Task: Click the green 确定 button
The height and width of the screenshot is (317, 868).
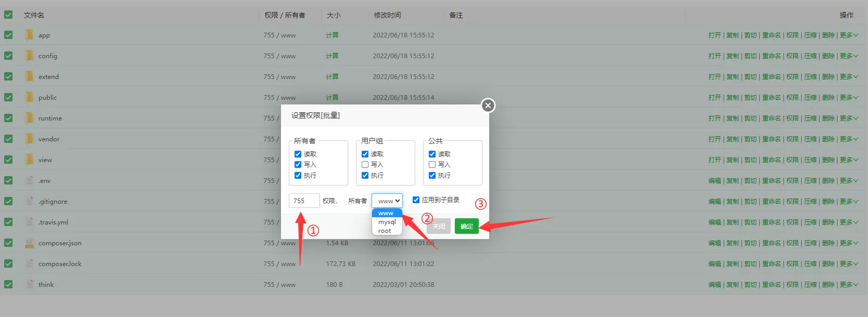Action: pos(467,226)
